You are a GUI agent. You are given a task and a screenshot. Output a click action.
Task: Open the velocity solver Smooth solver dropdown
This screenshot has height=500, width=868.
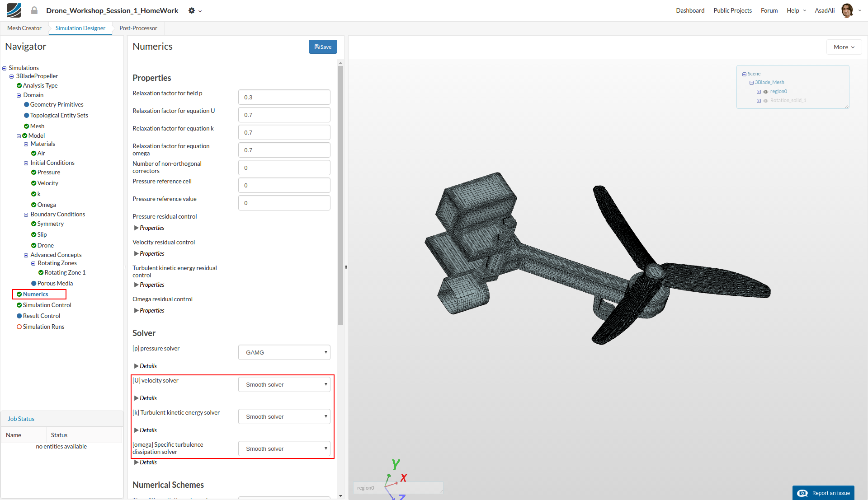click(284, 385)
